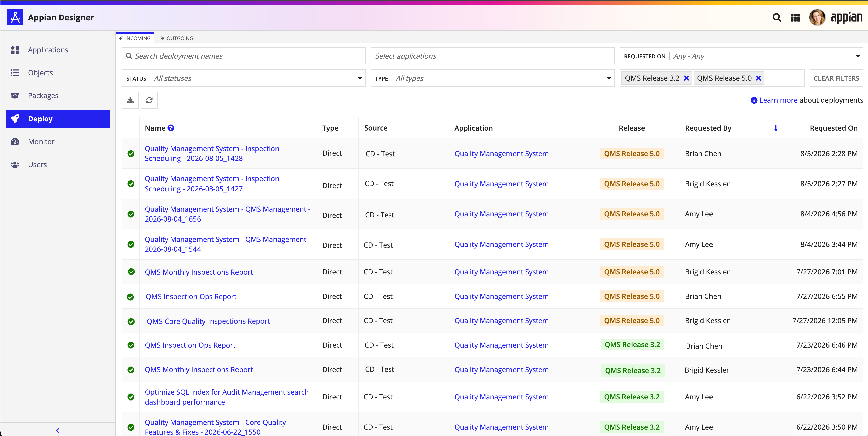Open the user profile avatar
The height and width of the screenshot is (436, 868).
(817, 18)
